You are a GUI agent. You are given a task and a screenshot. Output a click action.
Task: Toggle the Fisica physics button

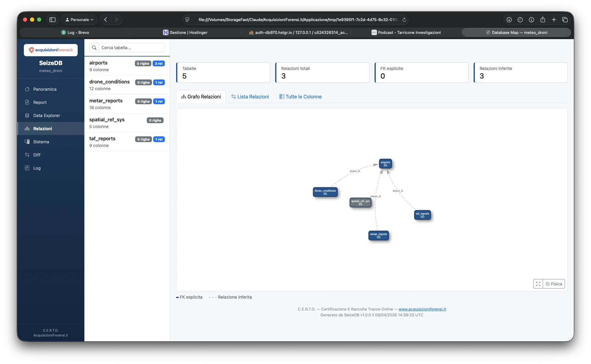[x=554, y=284]
